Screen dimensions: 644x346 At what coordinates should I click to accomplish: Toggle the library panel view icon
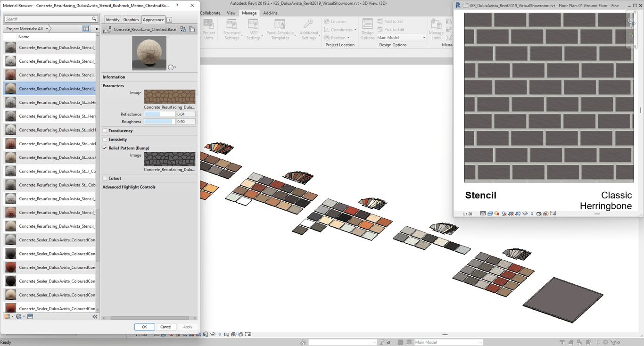tap(86, 29)
